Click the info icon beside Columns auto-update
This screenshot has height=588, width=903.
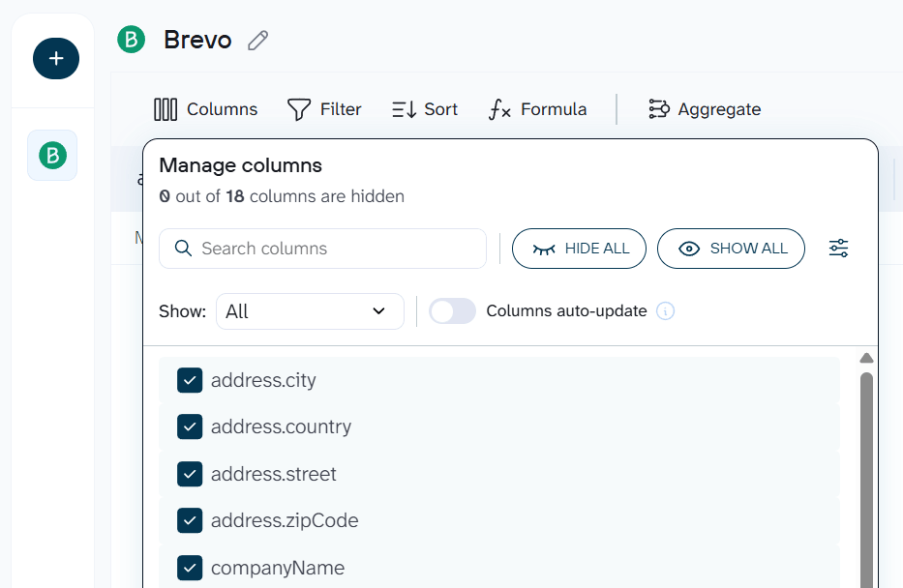point(665,311)
